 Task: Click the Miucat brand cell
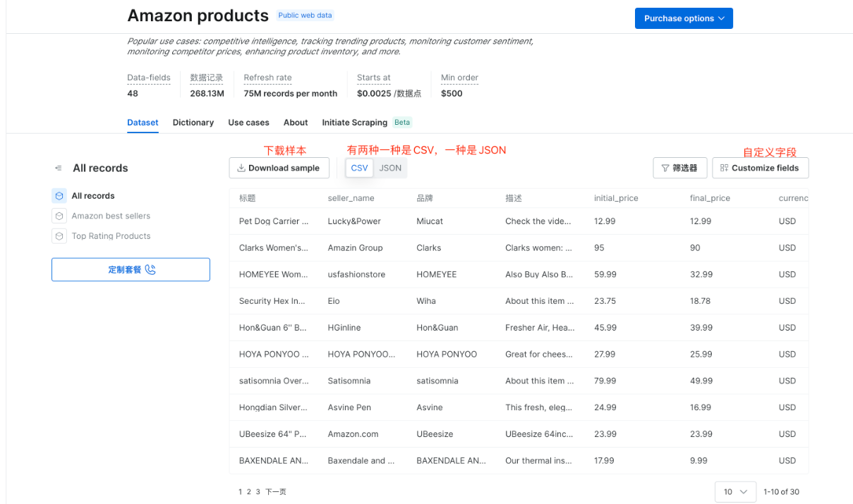430,221
